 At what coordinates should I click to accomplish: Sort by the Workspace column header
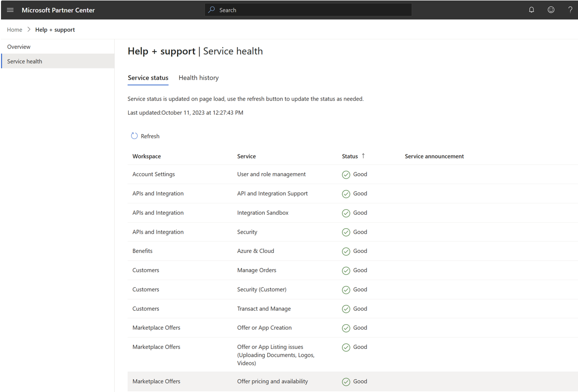[146, 156]
